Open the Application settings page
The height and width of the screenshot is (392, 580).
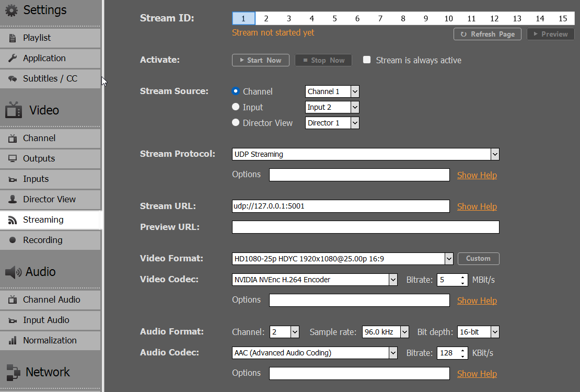50,58
